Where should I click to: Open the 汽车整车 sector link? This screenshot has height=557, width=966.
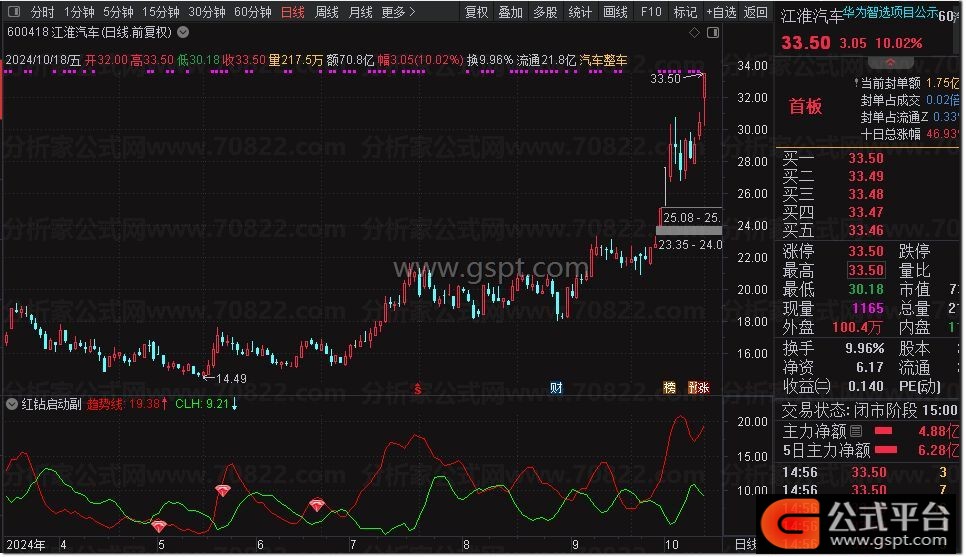click(603, 60)
